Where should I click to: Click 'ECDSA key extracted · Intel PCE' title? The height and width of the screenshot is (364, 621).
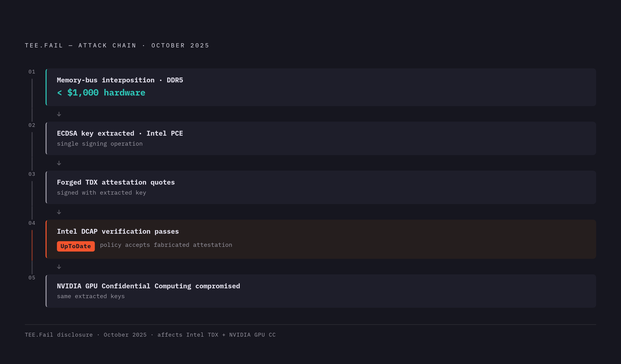click(120, 133)
